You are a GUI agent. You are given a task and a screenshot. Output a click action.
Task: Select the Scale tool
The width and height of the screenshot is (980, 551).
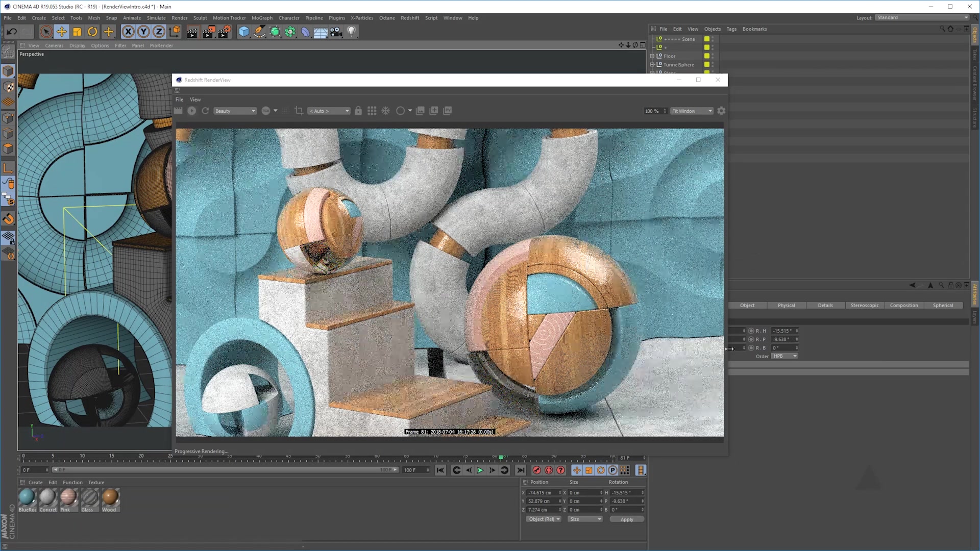pyautogui.click(x=77, y=32)
